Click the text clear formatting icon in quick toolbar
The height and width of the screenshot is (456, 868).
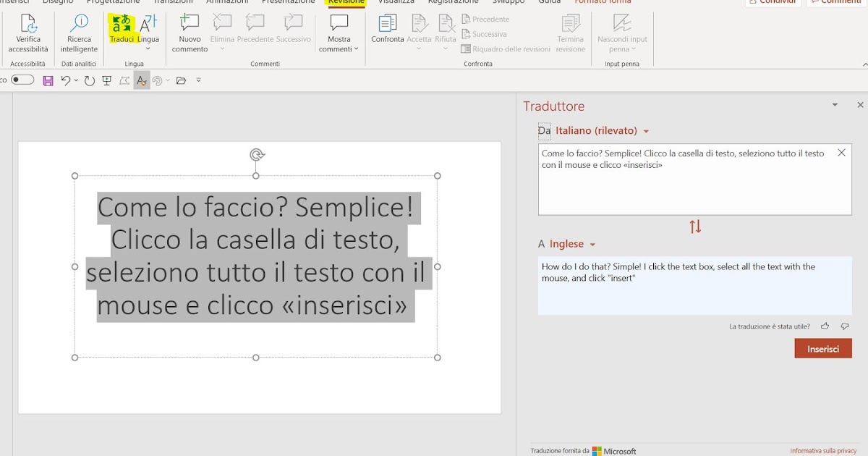click(x=142, y=80)
